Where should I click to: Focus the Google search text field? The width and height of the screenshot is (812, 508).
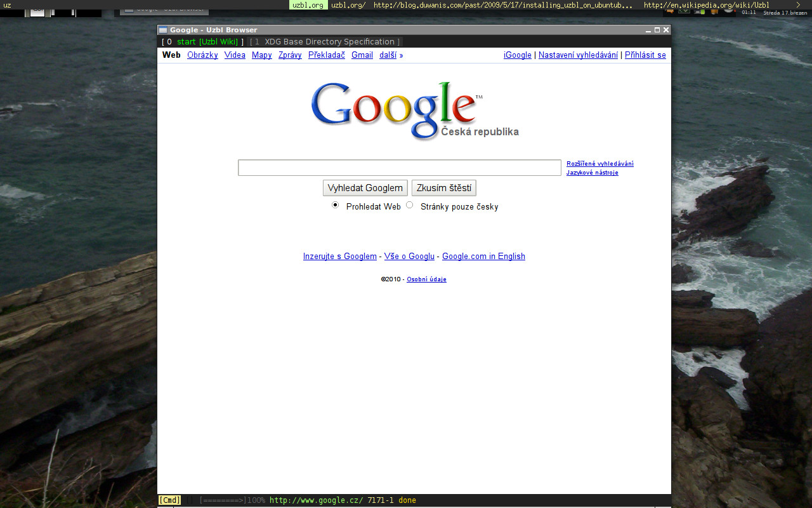400,168
